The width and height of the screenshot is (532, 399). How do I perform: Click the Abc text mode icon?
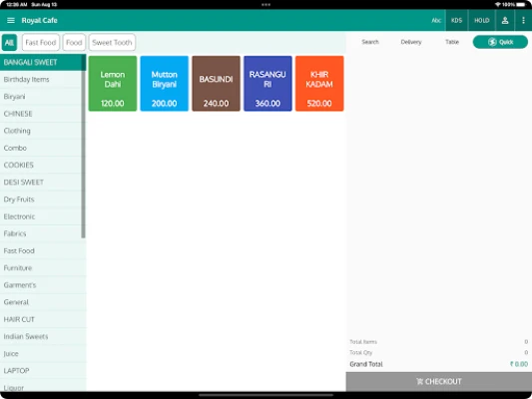(x=436, y=20)
